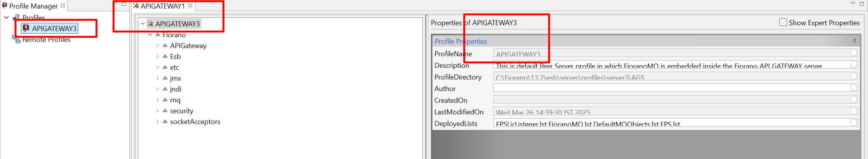
Task: Click the APIGateway node icon
Action: pos(165,46)
